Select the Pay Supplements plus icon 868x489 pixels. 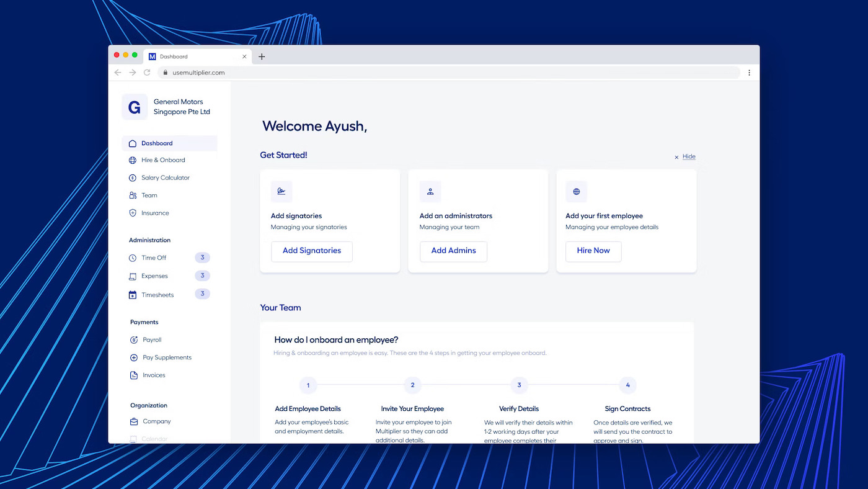pyautogui.click(x=132, y=357)
